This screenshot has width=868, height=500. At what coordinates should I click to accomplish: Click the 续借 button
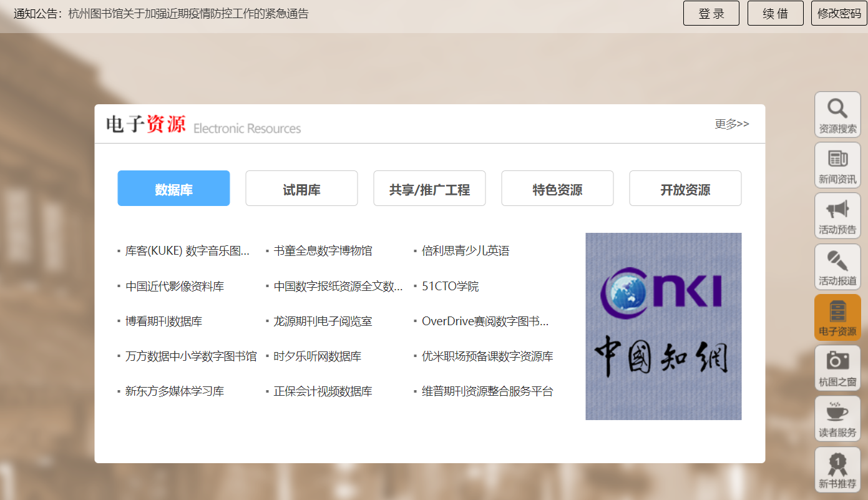[776, 13]
